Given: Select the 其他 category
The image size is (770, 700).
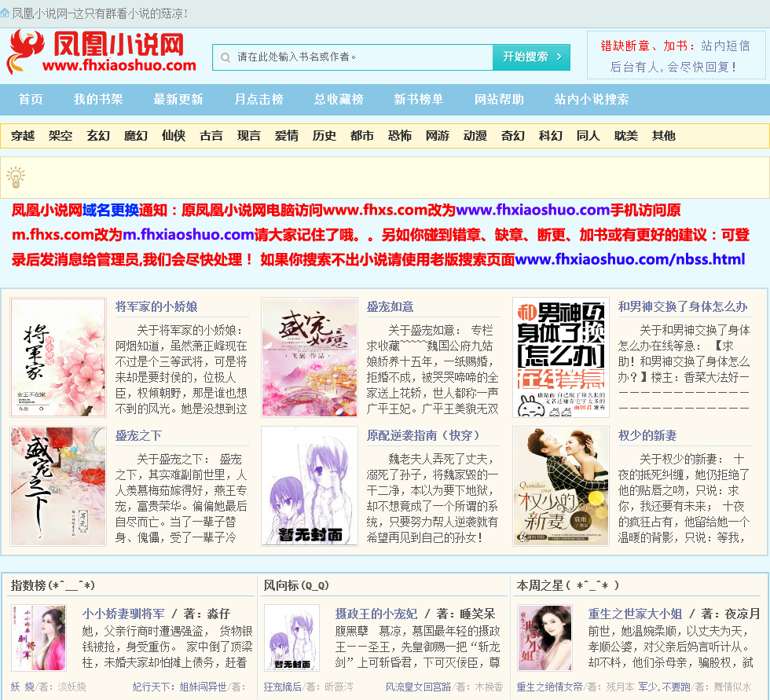Looking at the screenshot, I should (x=663, y=135).
